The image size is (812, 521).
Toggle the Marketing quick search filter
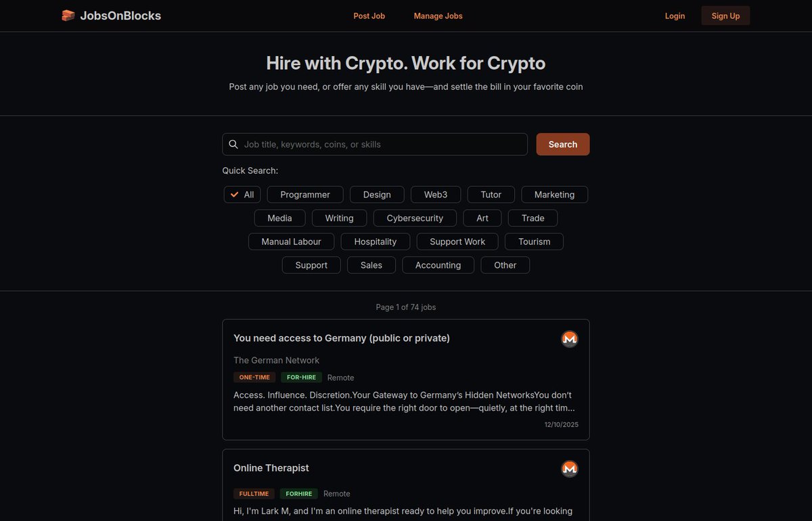tap(555, 194)
